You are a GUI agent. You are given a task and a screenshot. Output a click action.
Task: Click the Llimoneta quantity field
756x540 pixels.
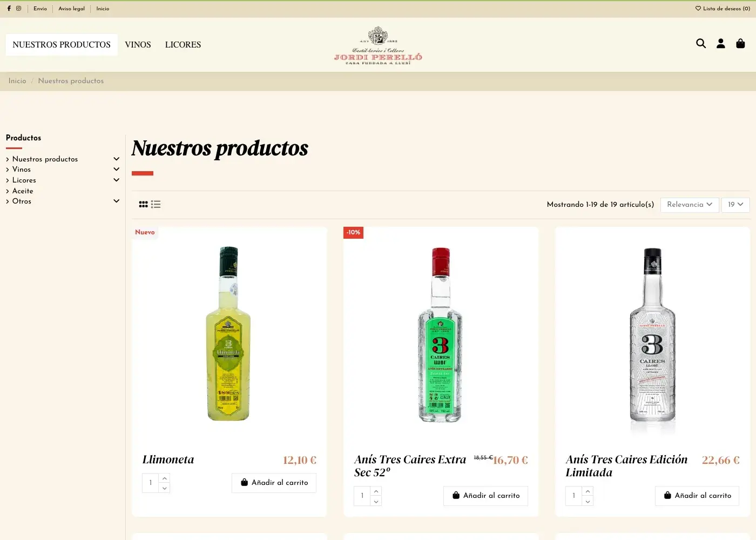[151, 483]
